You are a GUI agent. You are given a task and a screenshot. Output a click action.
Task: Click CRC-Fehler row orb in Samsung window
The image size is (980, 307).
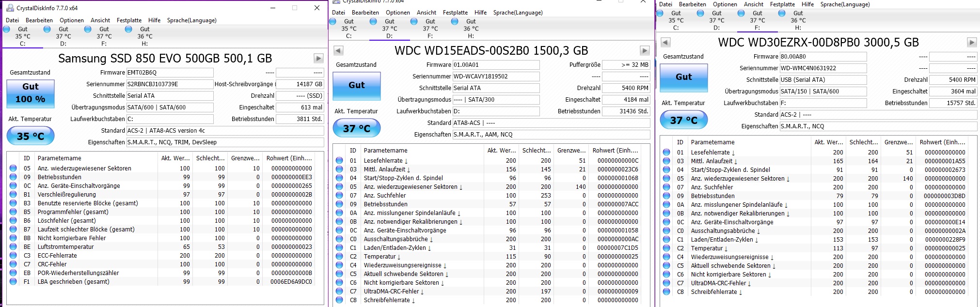click(13, 264)
